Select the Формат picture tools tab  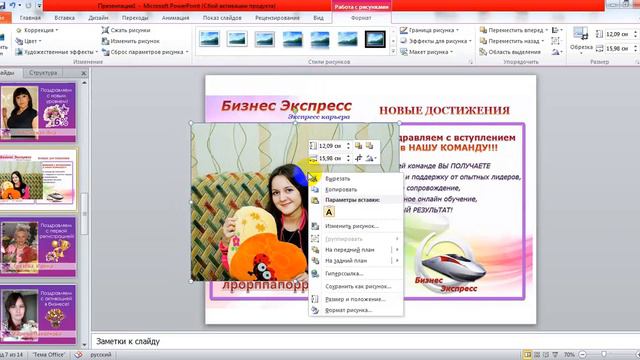click(x=361, y=18)
